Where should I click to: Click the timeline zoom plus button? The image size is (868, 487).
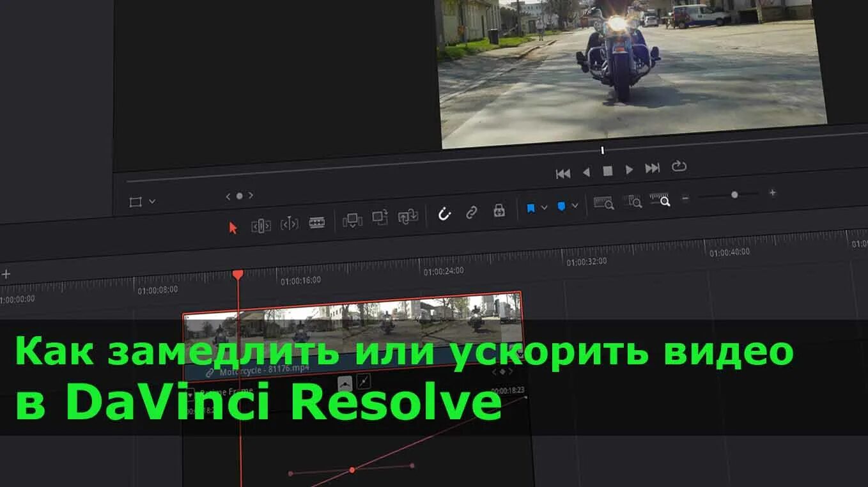772,192
